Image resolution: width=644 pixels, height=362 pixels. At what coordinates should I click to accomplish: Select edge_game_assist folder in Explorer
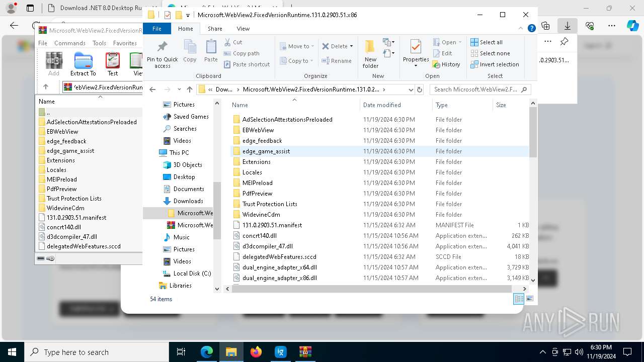380,151
